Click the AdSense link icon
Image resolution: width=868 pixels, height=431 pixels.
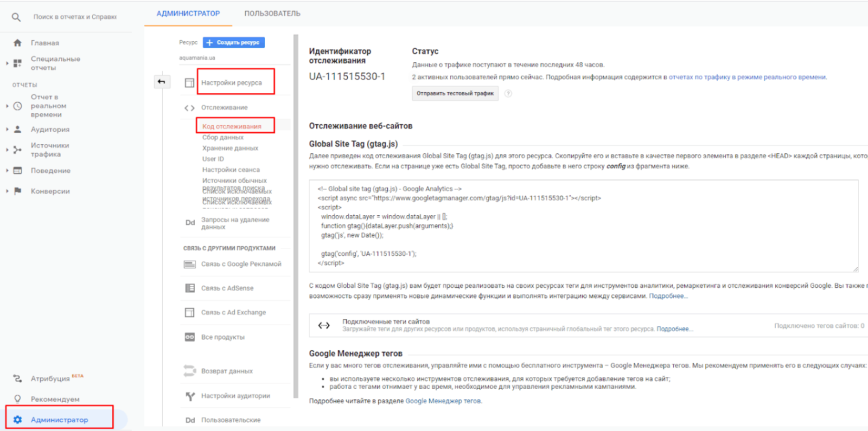pos(190,288)
